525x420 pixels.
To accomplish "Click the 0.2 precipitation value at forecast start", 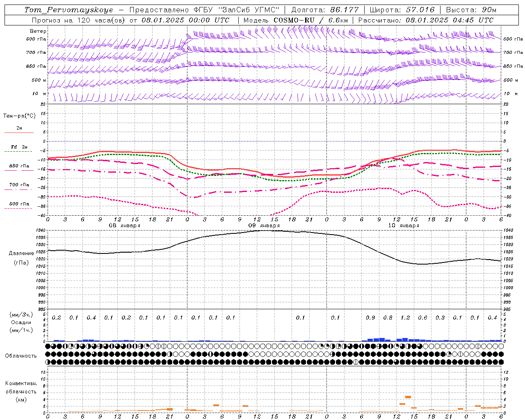I will (57, 318).
